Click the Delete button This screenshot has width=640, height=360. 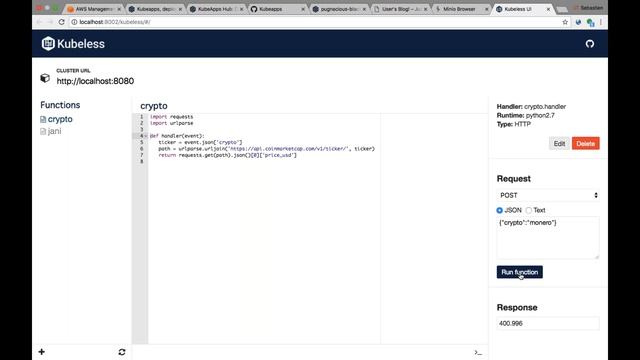(x=586, y=143)
